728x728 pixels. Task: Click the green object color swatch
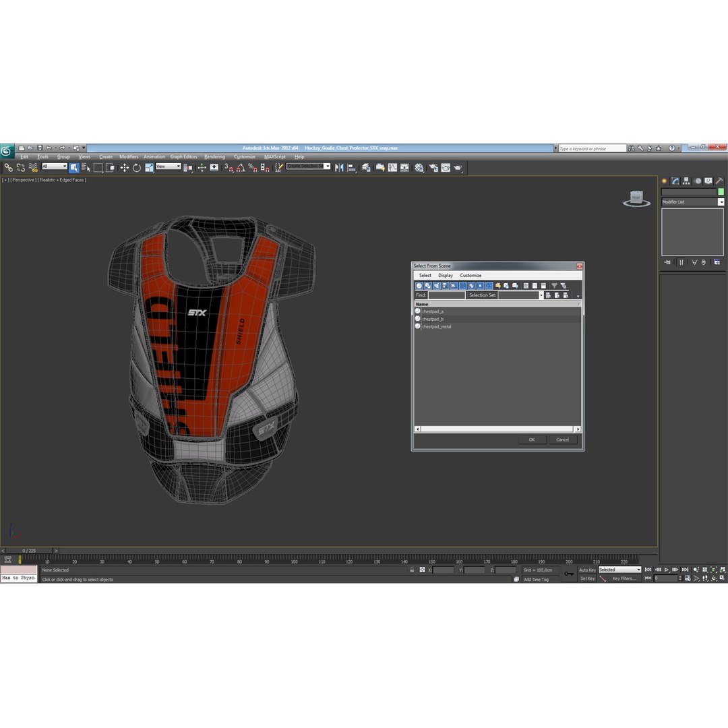pos(721,191)
